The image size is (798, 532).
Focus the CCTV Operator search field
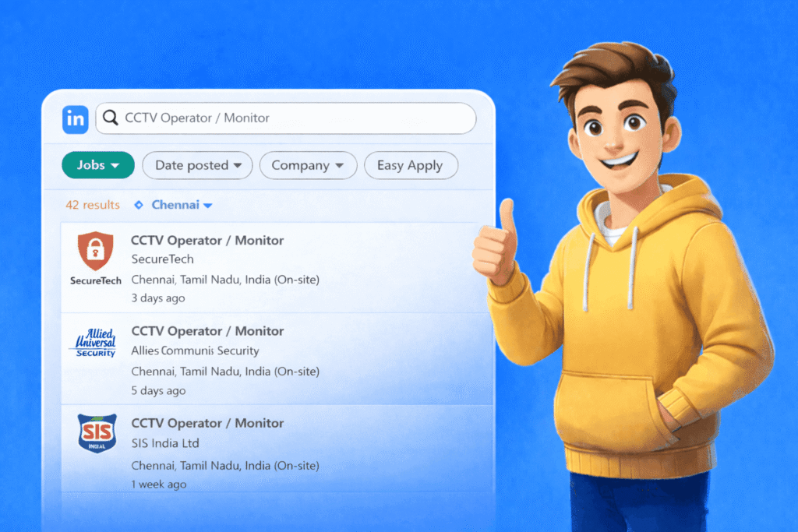pos(296,118)
